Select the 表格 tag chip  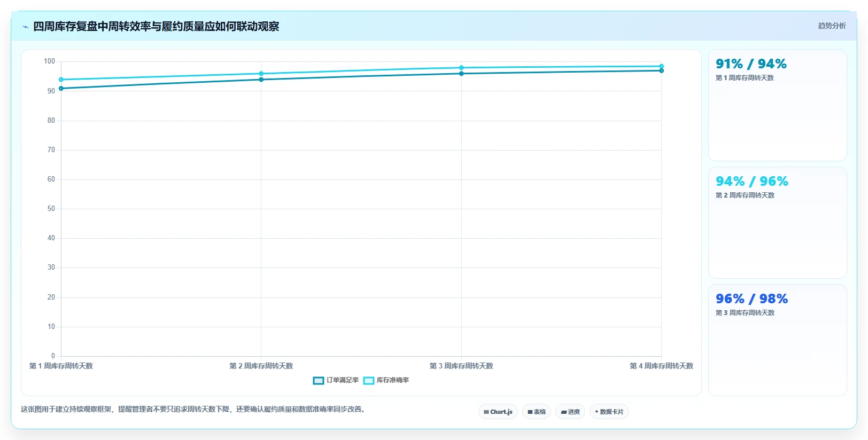click(x=537, y=412)
